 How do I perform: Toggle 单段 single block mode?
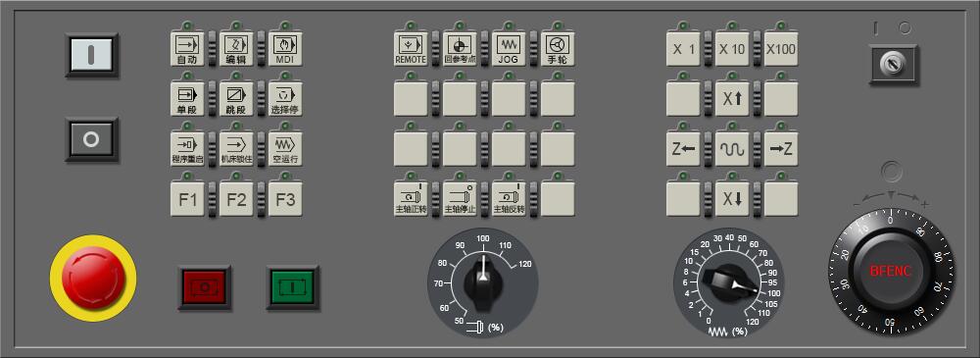tap(187, 98)
